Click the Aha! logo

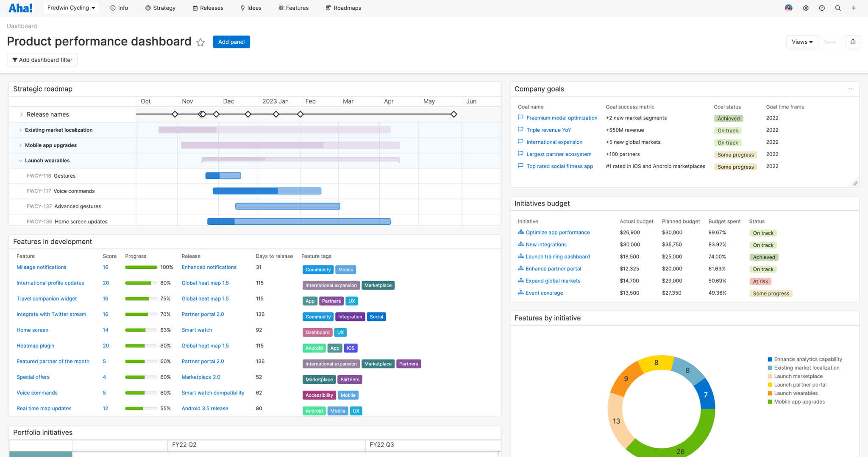pyautogui.click(x=20, y=7)
